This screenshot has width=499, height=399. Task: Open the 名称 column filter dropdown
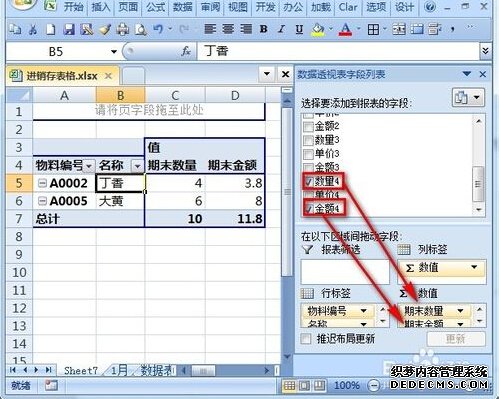coord(137,166)
